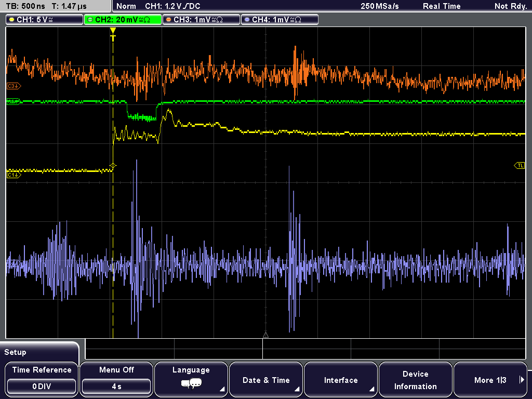Open the Interface menu
This screenshot has width=532, height=399.
pyautogui.click(x=341, y=379)
